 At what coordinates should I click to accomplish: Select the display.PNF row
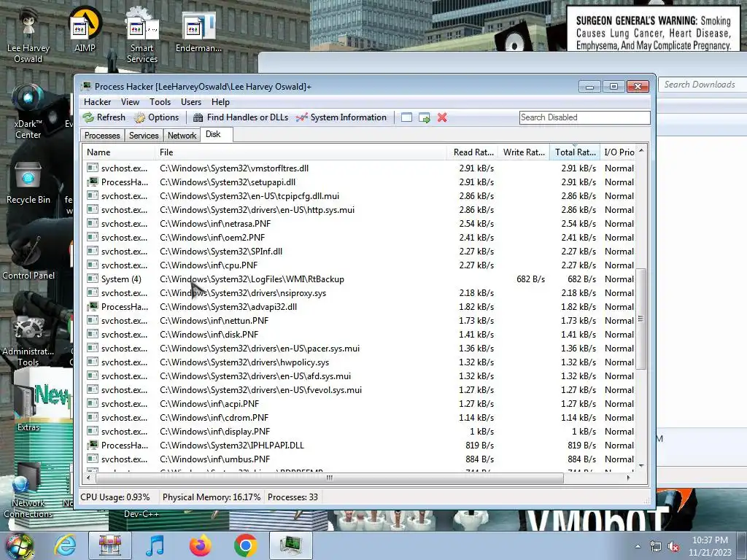(x=360, y=431)
